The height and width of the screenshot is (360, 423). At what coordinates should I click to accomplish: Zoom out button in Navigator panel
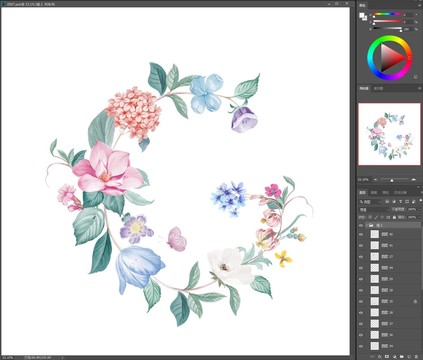[x=376, y=179]
